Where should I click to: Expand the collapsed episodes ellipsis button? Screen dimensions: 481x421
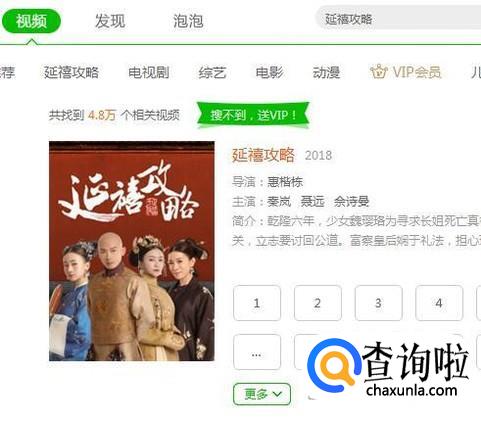click(257, 352)
